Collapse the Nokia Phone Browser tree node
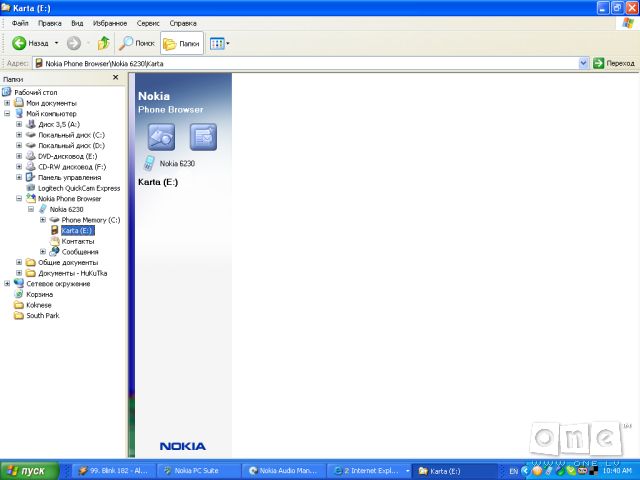The image size is (640, 480). coord(19,199)
